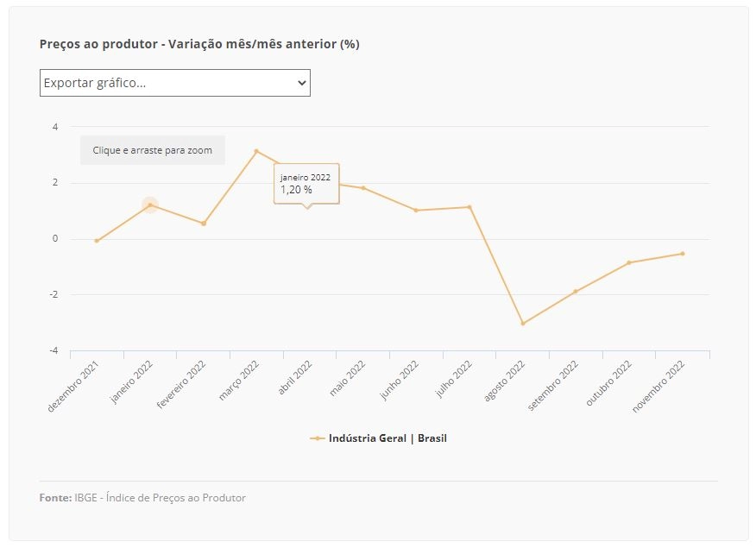Click the Fonte IBGE source text

pyautogui.click(x=142, y=497)
